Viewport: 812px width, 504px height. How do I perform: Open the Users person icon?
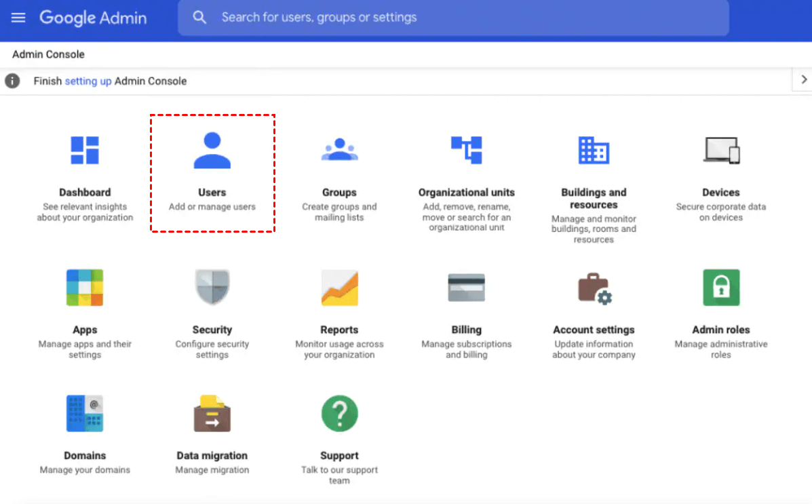coord(212,150)
